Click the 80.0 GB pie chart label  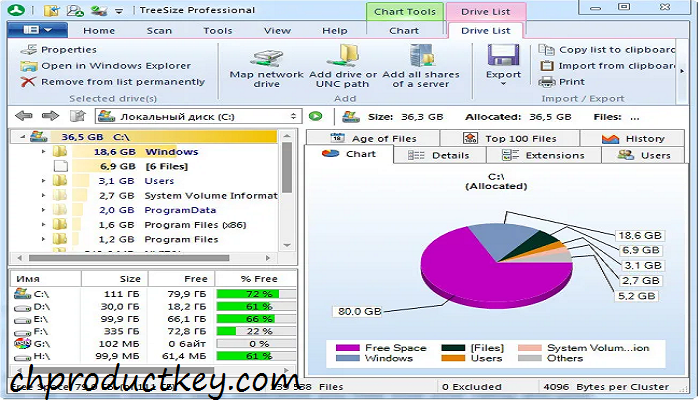[359, 312]
